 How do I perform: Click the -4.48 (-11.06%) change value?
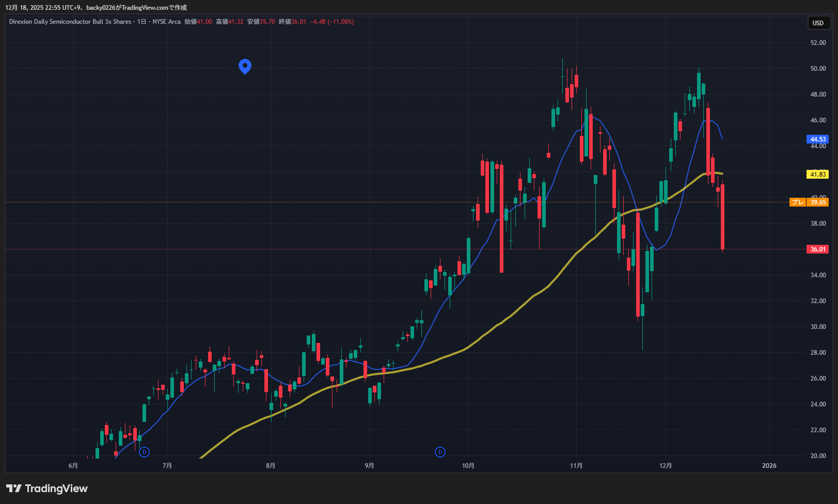(x=332, y=22)
